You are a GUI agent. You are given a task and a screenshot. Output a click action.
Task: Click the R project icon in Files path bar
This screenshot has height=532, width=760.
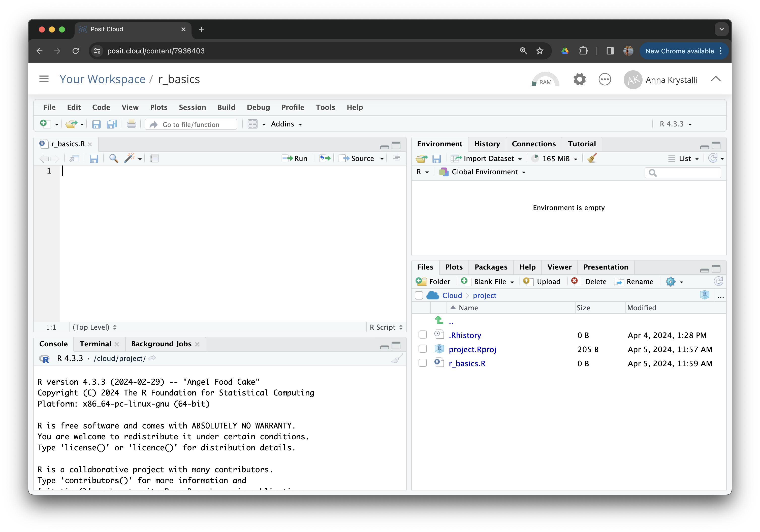tap(705, 295)
